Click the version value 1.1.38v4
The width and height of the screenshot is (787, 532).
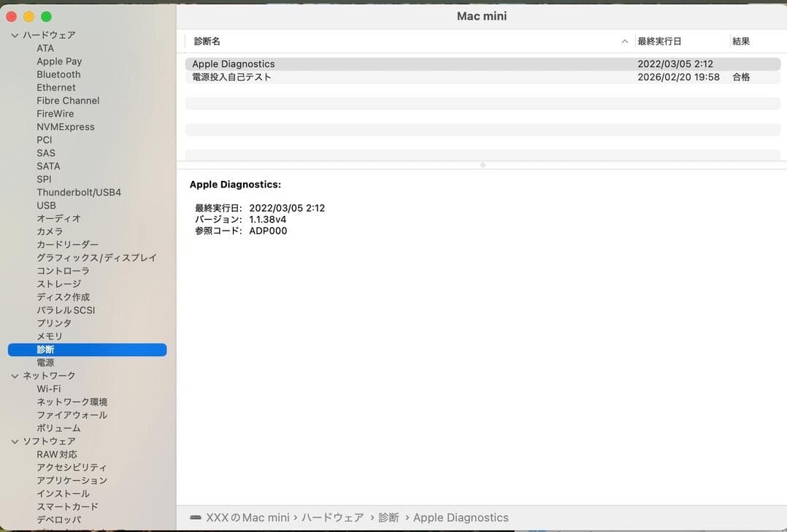pos(267,220)
